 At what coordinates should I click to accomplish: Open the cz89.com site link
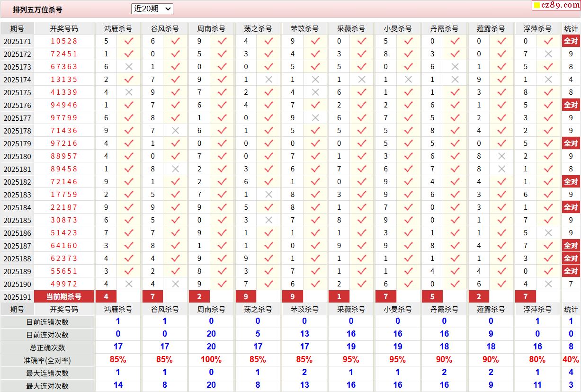coord(557,5)
